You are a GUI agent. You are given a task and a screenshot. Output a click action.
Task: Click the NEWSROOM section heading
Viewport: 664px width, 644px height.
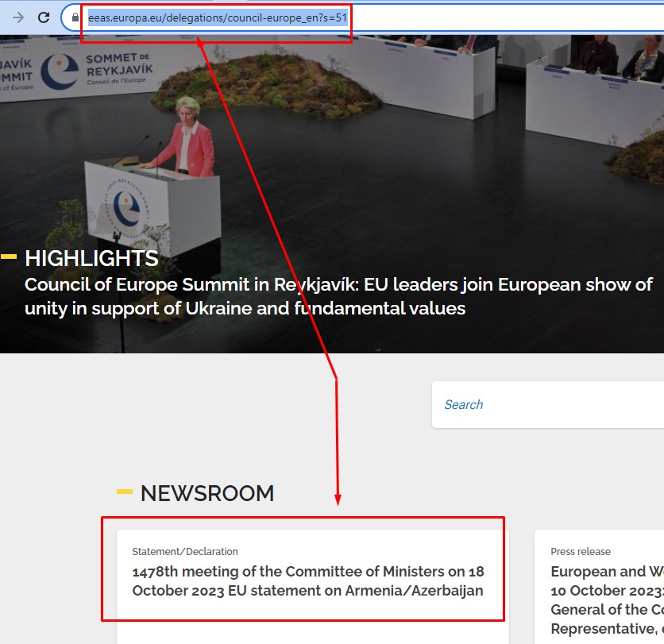point(207,493)
